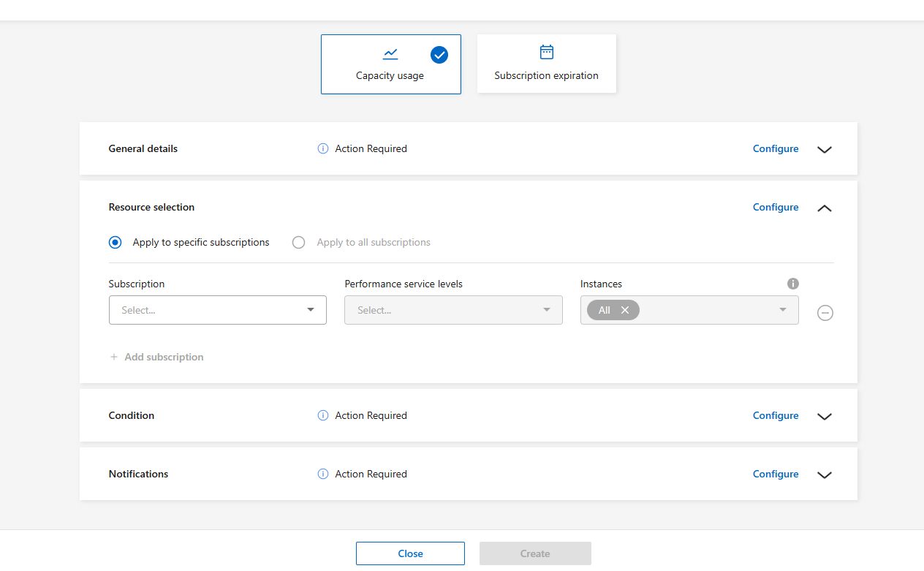Expand the Notifications section chevron

(825, 474)
